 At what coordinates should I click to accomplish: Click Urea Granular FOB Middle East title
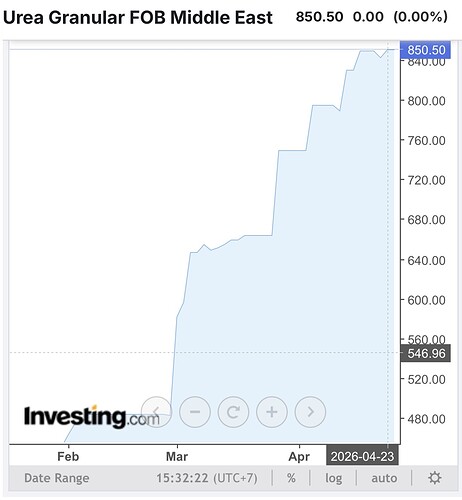click(x=138, y=17)
